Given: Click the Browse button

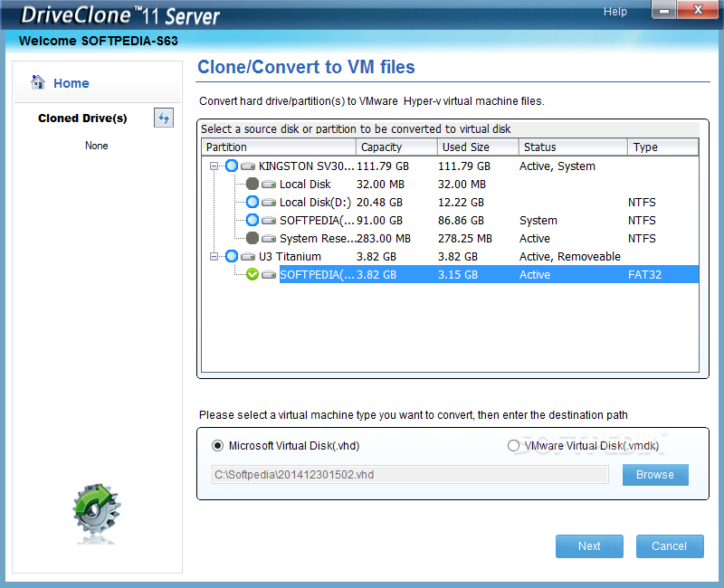Looking at the screenshot, I should tap(655, 475).
